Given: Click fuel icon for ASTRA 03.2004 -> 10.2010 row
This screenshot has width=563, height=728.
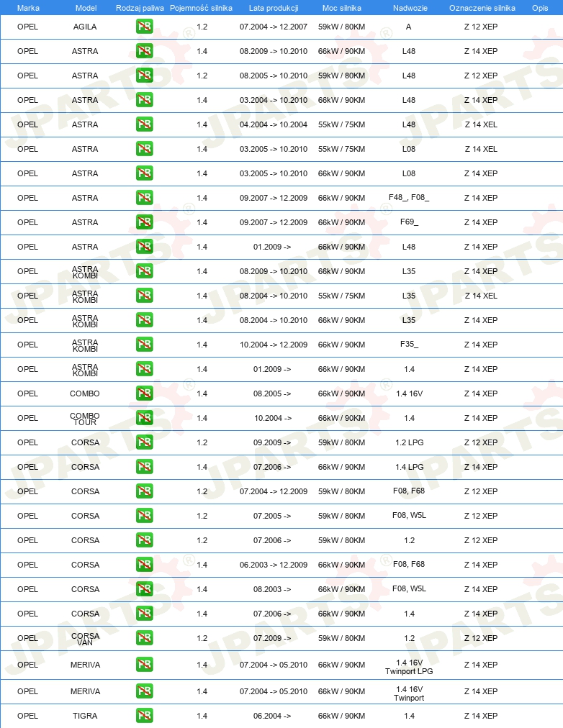Looking at the screenshot, I should click(145, 100).
